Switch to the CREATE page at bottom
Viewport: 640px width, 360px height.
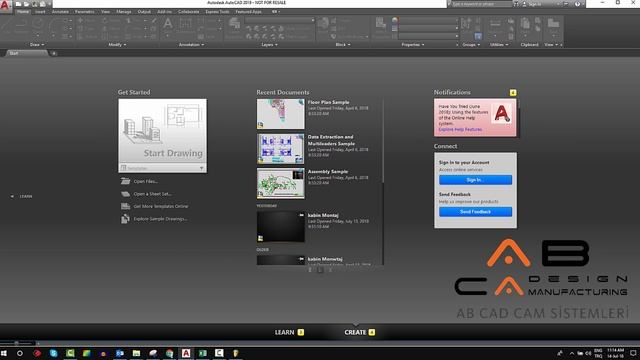359,332
